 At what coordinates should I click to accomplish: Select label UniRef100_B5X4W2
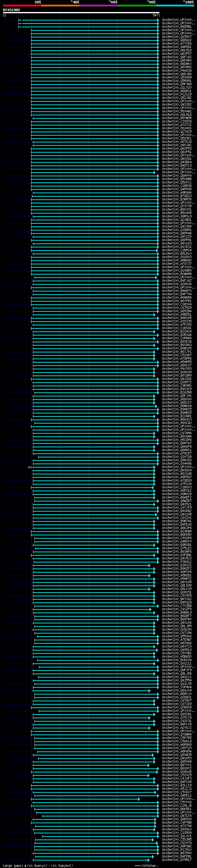click(177, 111)
